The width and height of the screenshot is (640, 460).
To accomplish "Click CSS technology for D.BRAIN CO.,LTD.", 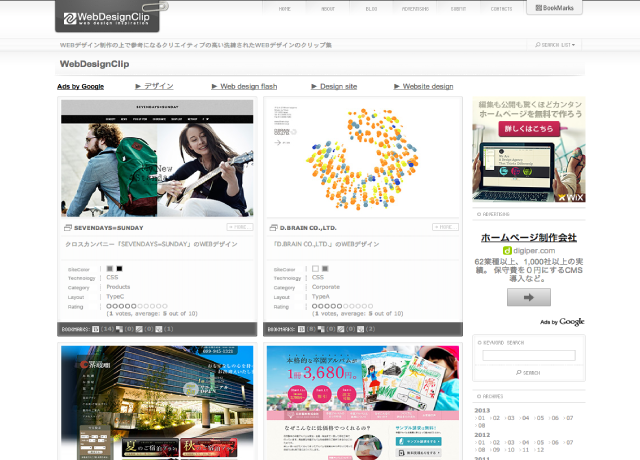I will tap(318, 278).
